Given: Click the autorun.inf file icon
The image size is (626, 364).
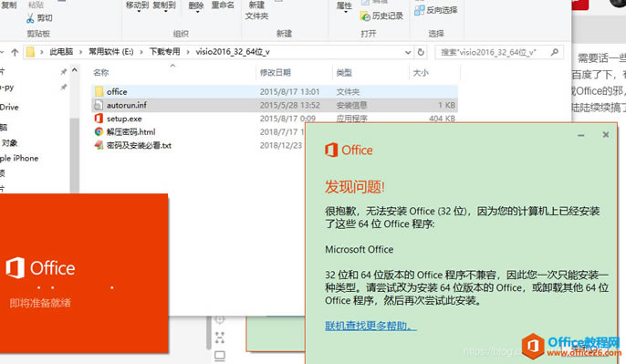Looking at the screenshot, I should click(99, 106).
